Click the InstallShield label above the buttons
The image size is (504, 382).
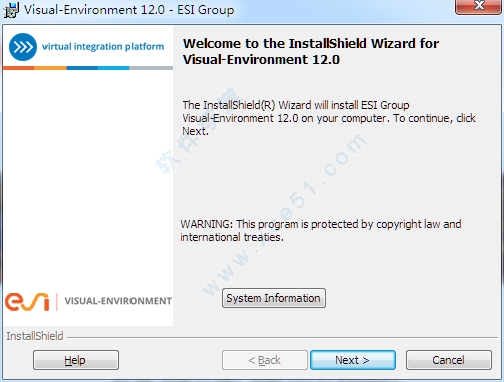(35, 336)
